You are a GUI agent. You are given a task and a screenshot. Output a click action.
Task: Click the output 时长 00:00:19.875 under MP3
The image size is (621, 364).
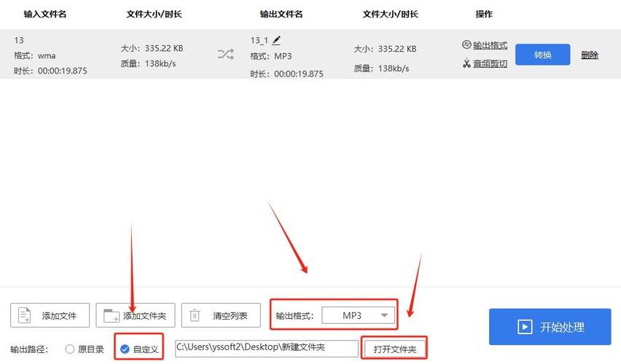(286, 74)
